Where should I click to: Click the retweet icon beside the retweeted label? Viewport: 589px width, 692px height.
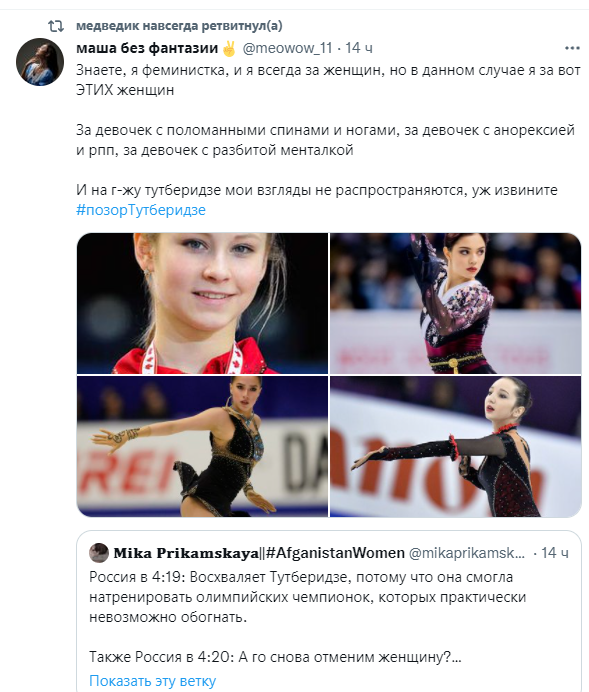point(56,26)
